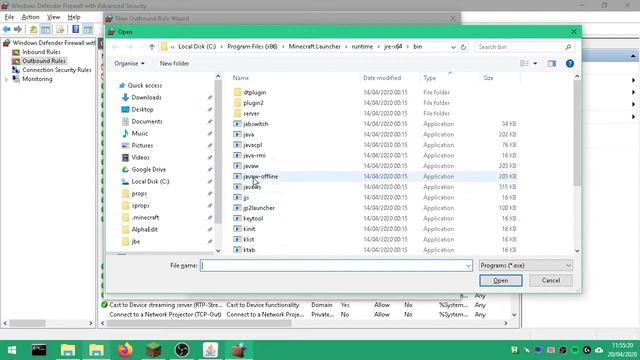Click Minecraft Launcher in address breadcrumb
This screenshot has height=360, width=640.
click(314, 47)
